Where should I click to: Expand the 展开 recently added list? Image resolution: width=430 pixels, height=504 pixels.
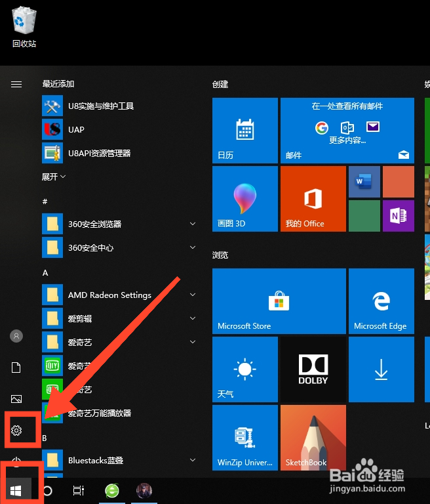coord(54,177)
